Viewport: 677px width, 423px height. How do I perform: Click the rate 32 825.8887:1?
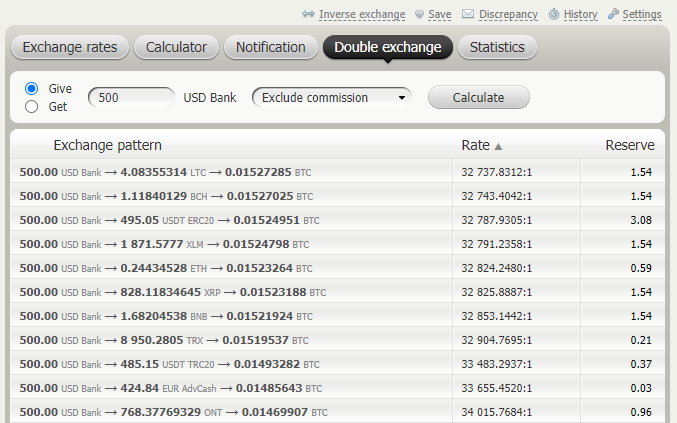(497, 292)
